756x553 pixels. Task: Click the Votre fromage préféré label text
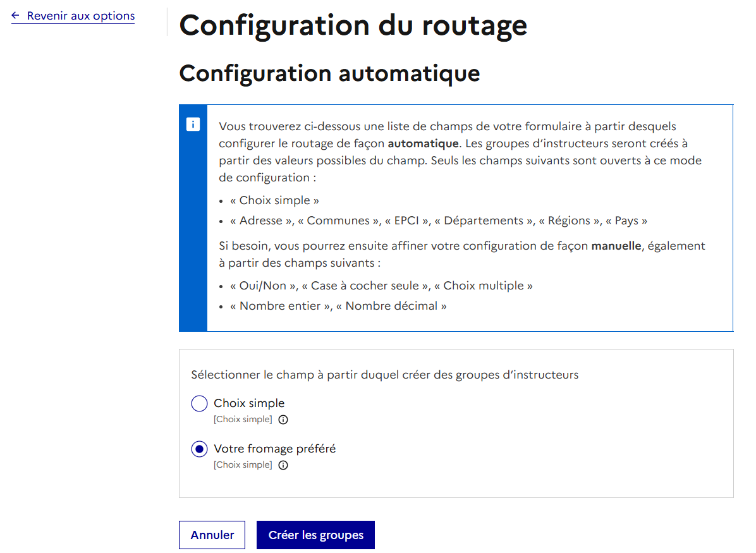(x=274, y=449)
